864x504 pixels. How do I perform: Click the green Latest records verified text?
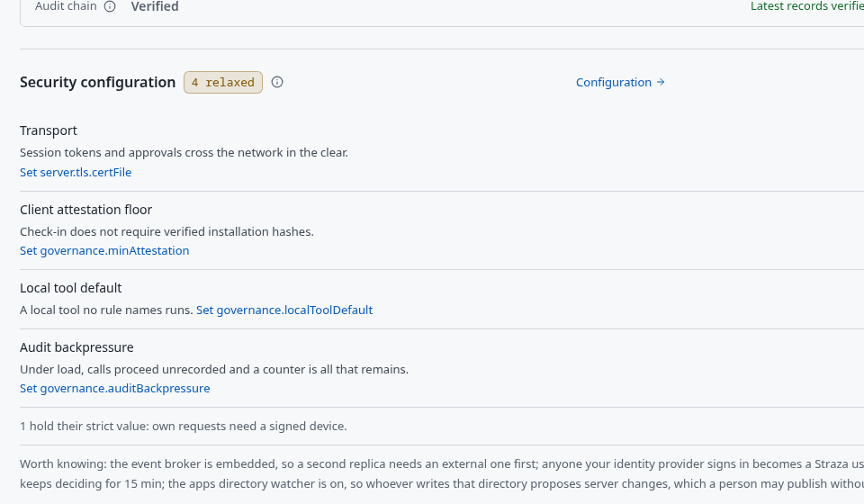(807, 6)
